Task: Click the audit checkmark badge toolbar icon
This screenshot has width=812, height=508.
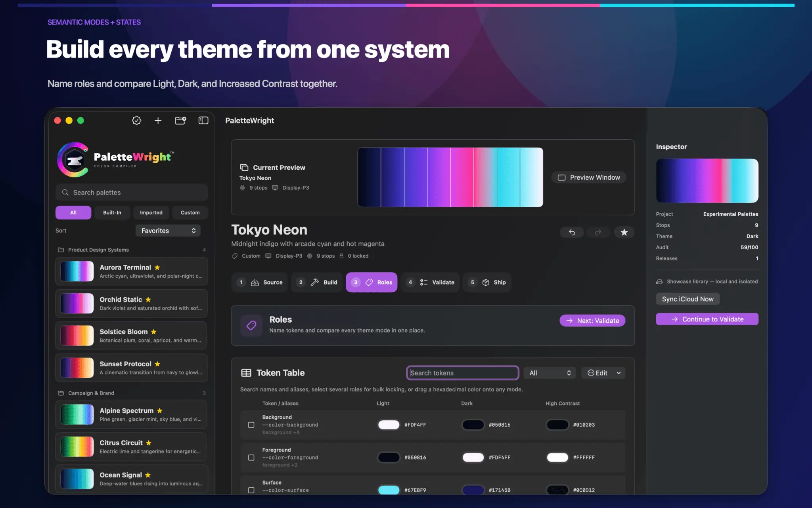Action: click(136, 120)
